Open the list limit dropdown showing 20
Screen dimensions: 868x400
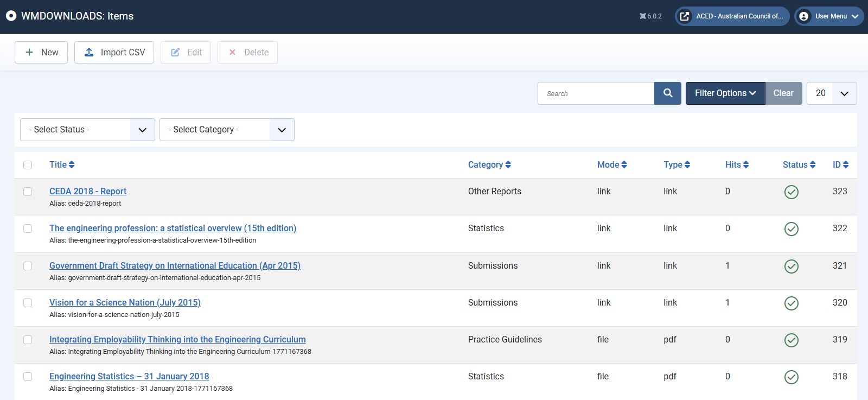832,93
